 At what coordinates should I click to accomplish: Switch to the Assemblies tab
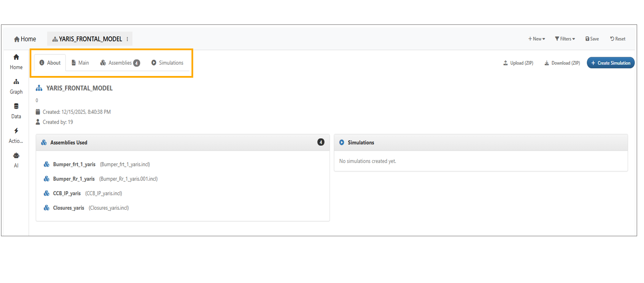(x=120, y=63)
